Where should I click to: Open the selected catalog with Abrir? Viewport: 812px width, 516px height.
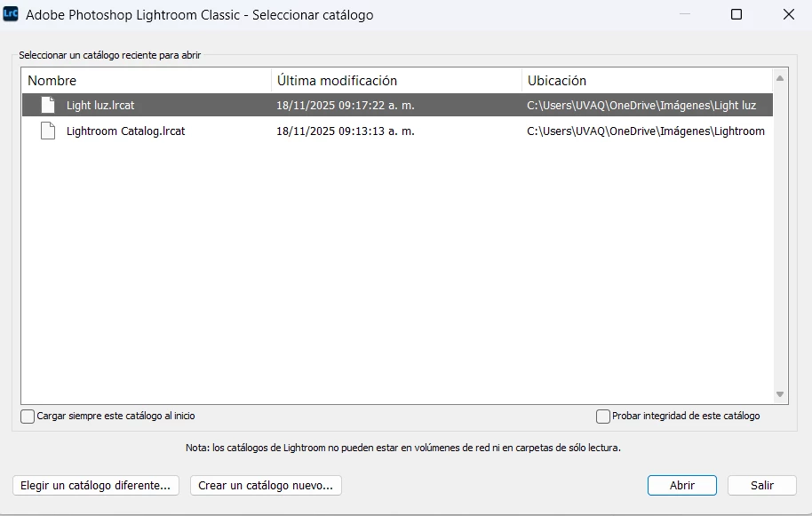[682, 486]
